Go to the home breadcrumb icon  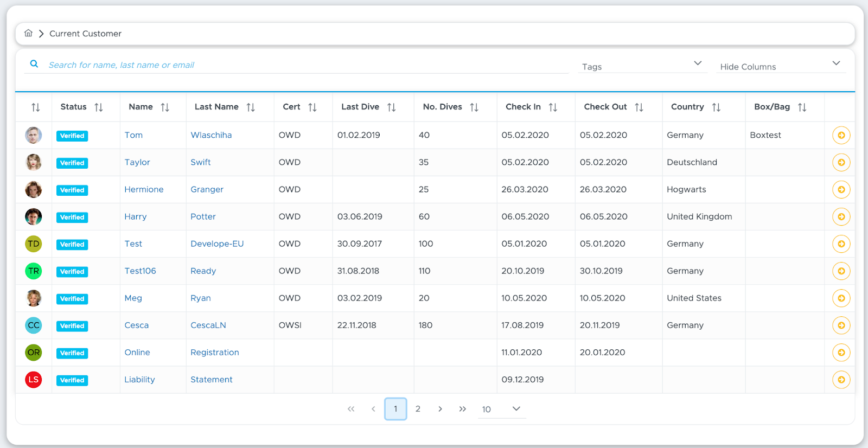(28, 33)
